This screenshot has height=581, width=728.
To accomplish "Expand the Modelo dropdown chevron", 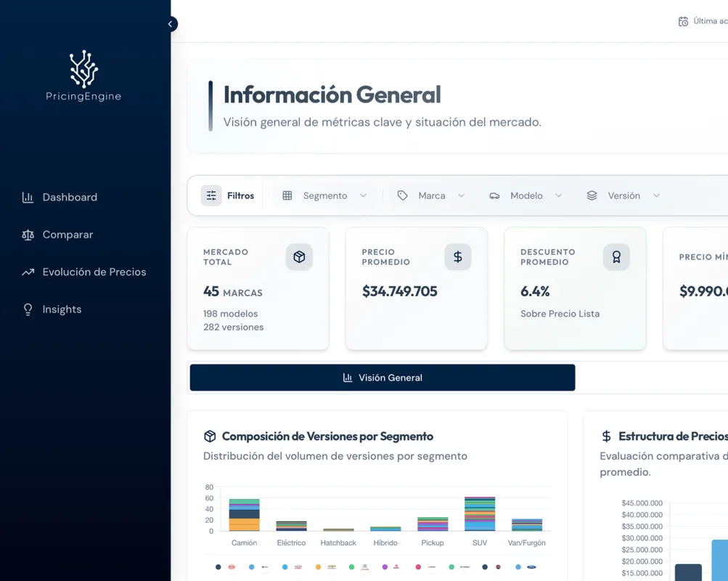I will [x=559, y=195].
